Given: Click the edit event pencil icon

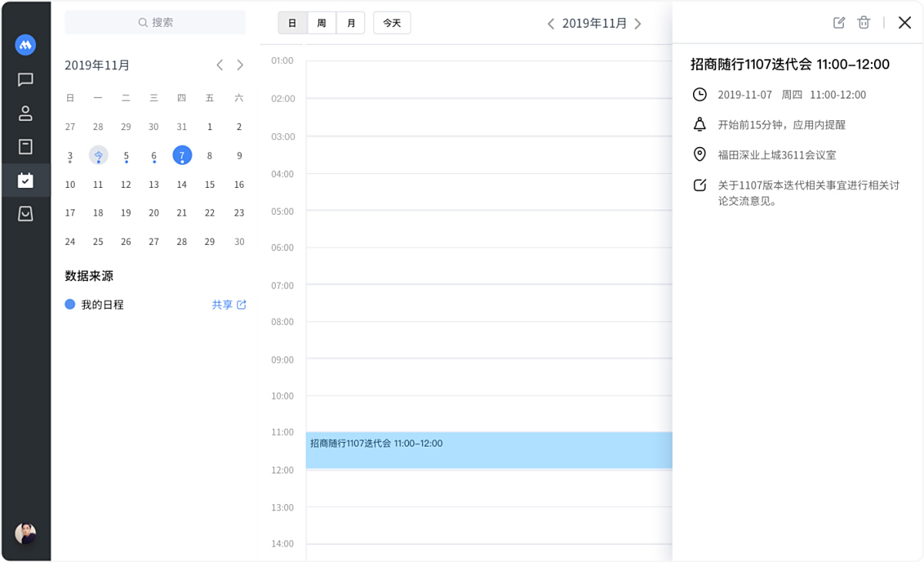Looking at the screenshot, I should pyautogui.click(x=839, y=23).
